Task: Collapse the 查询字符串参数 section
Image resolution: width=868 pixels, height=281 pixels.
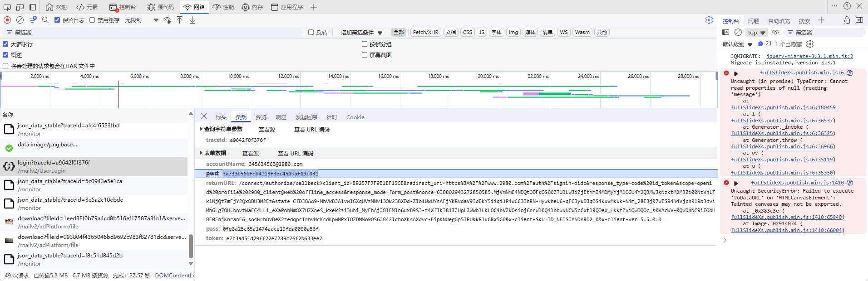Action: [x=201, y=129]
